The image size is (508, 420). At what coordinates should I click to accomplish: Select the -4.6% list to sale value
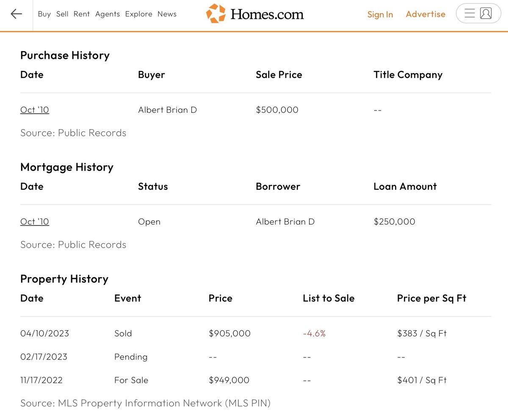coord(315,333)
